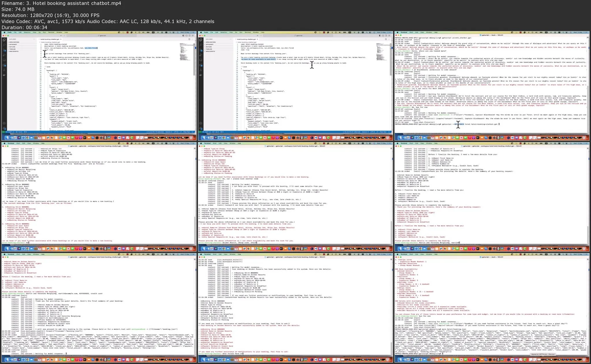This screenshot has width=591, height=364.
Task: Open the frame showing Room Availability list
Action: [x=492, y=308]
